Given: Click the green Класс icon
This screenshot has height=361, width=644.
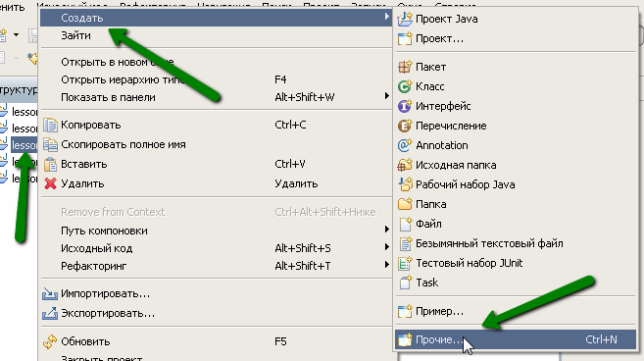Looking at the screenshot, I should pos(405,86).
